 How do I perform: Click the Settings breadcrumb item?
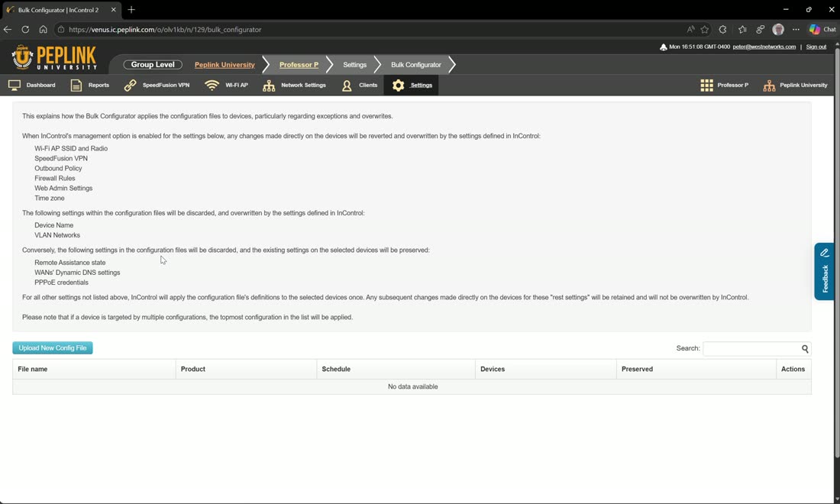pyautogui.click(x=354, y=65)
